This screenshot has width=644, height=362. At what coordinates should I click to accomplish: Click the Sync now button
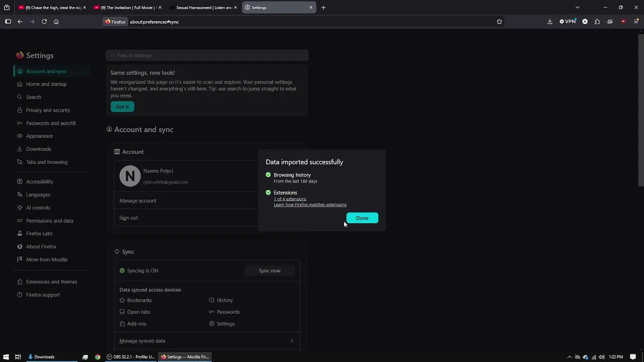click(269, 270)
